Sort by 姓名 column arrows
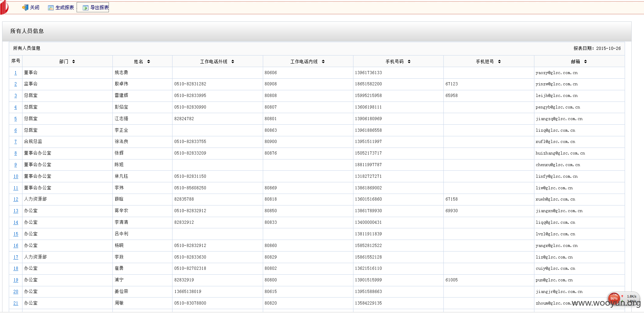The image size is (644, 313). pyautogui.click(x=149, y=61)
